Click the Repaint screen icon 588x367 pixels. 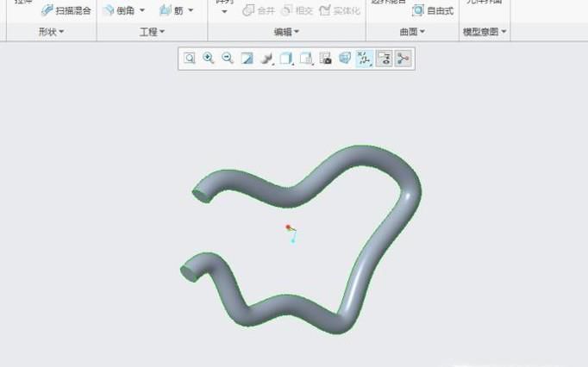point(247,59)
